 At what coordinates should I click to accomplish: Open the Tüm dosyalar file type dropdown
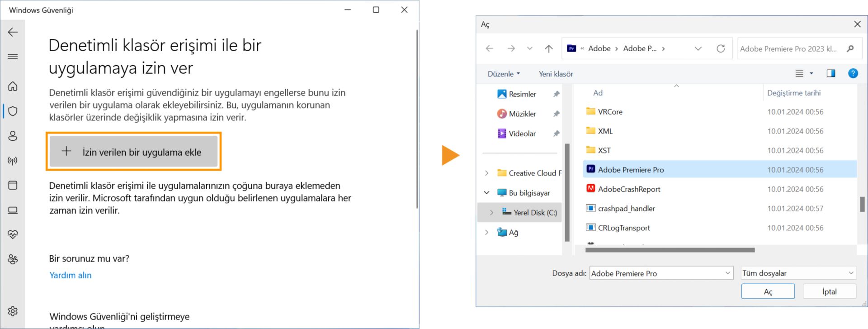point(798,273)
